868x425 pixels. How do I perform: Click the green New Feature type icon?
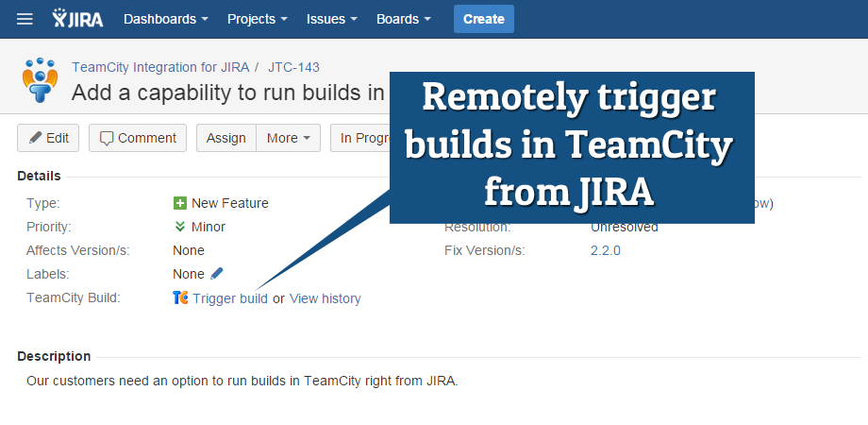(x=179, y=203)
